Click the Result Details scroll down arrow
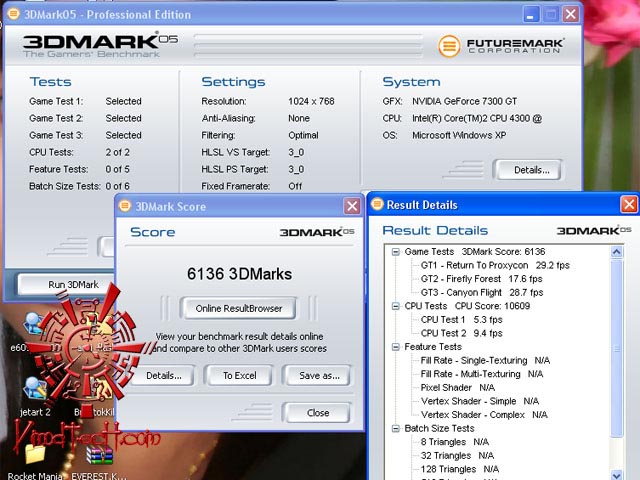The image size is (640, 480). tap(616, 475)
